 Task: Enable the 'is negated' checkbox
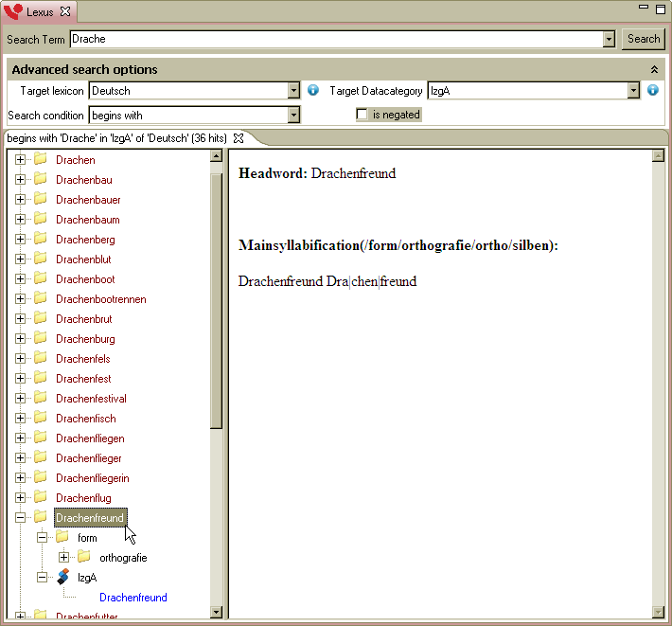[362, 115]
